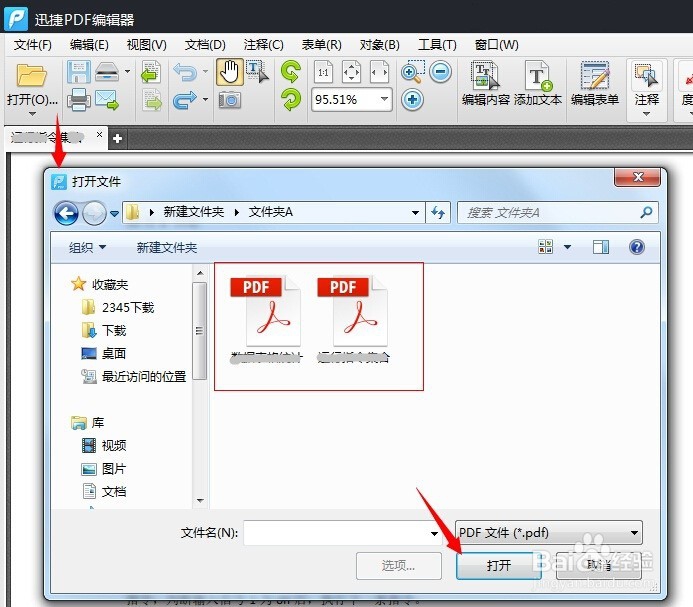Open the 工具(T) menu
Viewport: 693px width, 607px height.
pos(437,45)
